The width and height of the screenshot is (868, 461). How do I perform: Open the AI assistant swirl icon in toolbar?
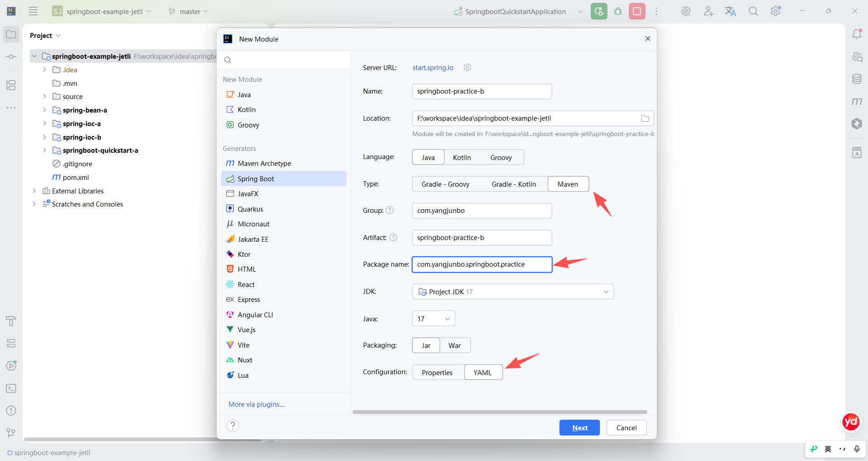[686, 11]
